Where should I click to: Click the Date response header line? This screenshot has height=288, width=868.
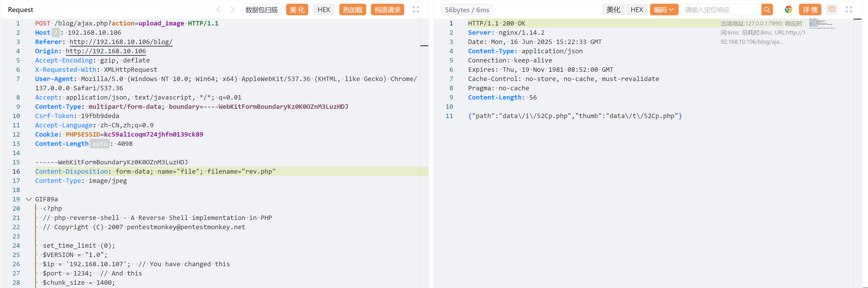[x=535, y=42]
